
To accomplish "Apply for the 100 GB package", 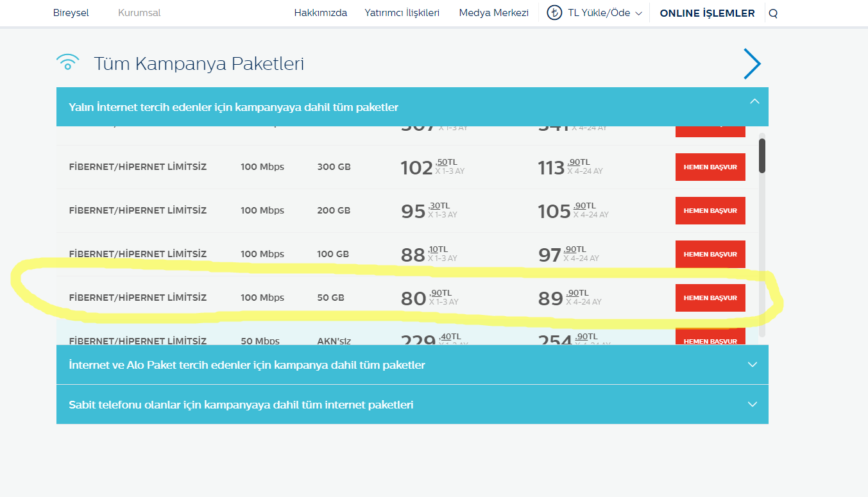I will tap(710, 254).
